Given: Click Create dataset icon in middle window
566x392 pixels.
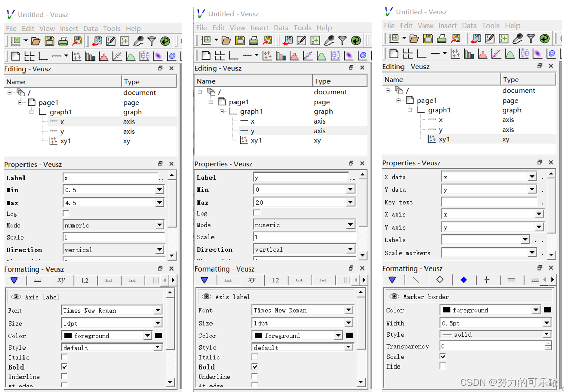Looking at the screenshot, I should pyautogui.click(x=315, y=40).
